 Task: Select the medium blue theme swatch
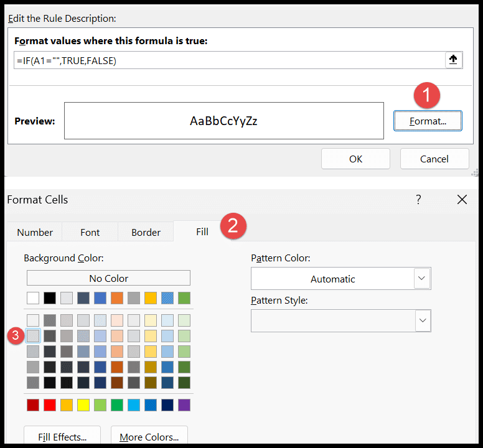point(100,298)
